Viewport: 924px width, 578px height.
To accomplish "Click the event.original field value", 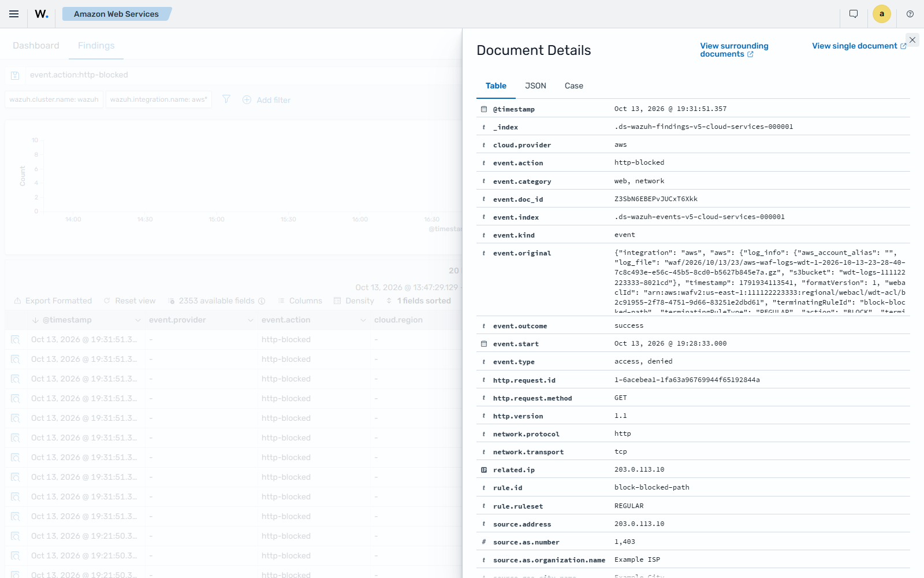I will (x=760, y=281).
